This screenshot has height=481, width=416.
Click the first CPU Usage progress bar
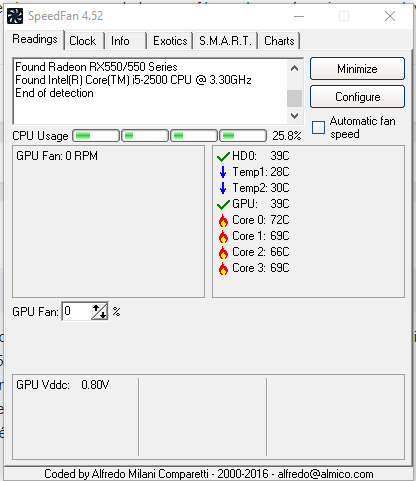[x=96, y=136]
